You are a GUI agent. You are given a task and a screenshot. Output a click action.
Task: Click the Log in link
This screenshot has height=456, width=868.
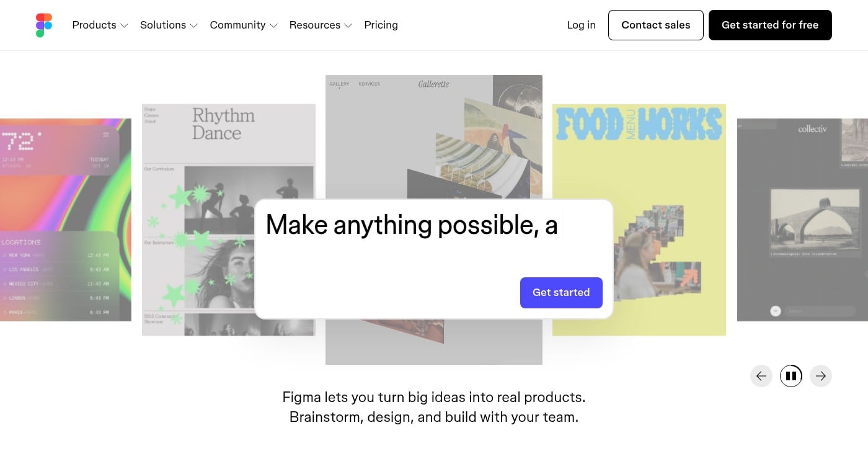pyautogui.click(x=581, y=25)
